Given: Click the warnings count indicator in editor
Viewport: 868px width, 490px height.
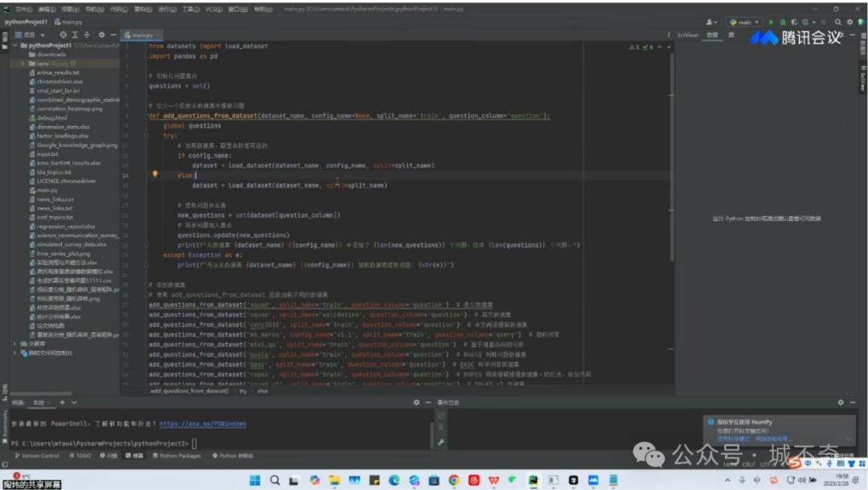Looking at the screenshot, I should (634, 47).
